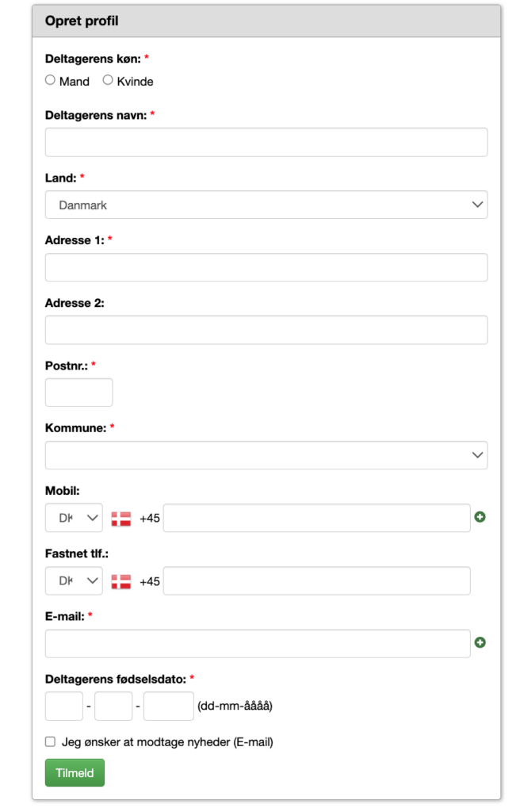The width and height of the screenshot is (524, 812).
Task: Click the green plus icon beside E-mail field
Action: (480, 642)
